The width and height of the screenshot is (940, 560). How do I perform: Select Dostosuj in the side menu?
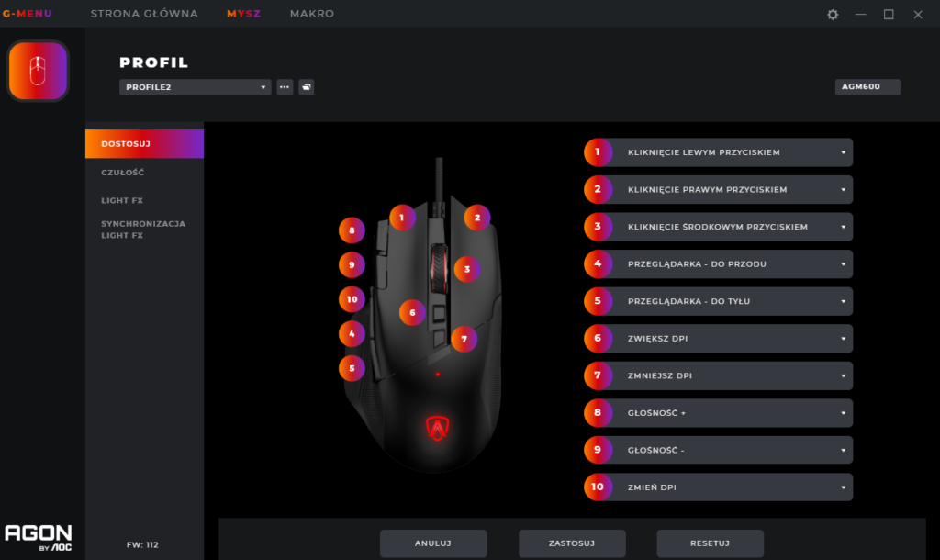tap(144, 144)
